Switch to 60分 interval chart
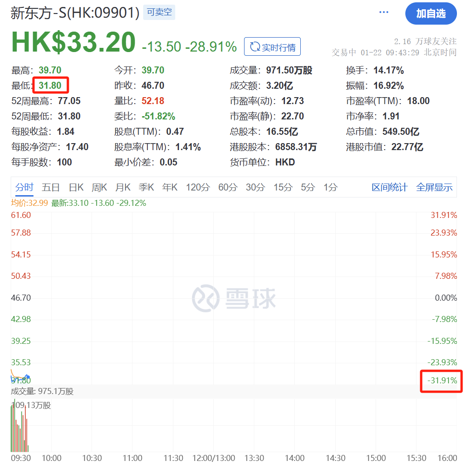Screen dimensions: 476x467 tap(227, 187)
